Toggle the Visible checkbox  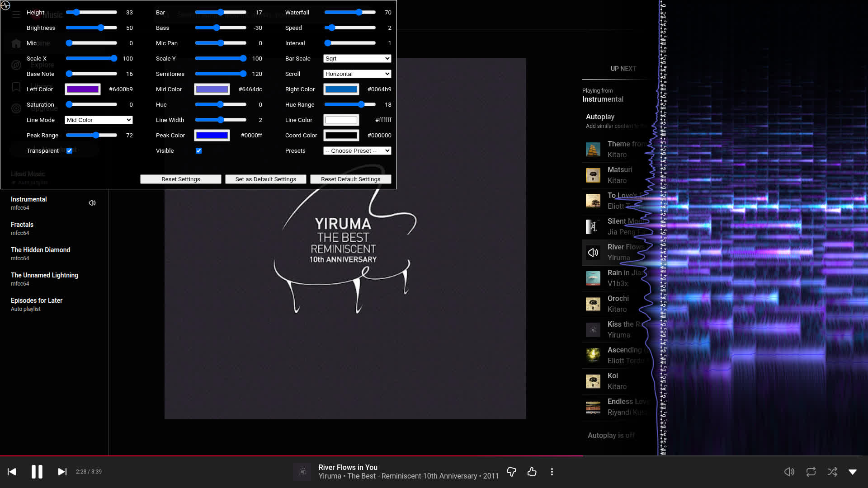click(x=198, y=151)
